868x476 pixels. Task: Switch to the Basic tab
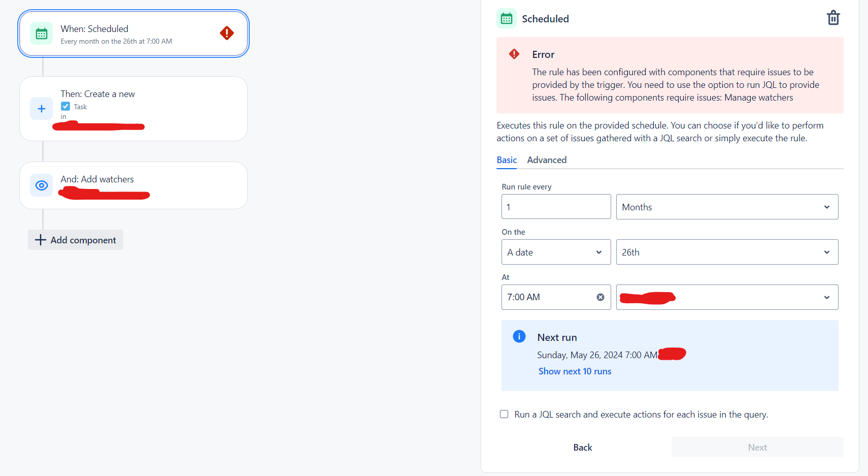point(507,160)
